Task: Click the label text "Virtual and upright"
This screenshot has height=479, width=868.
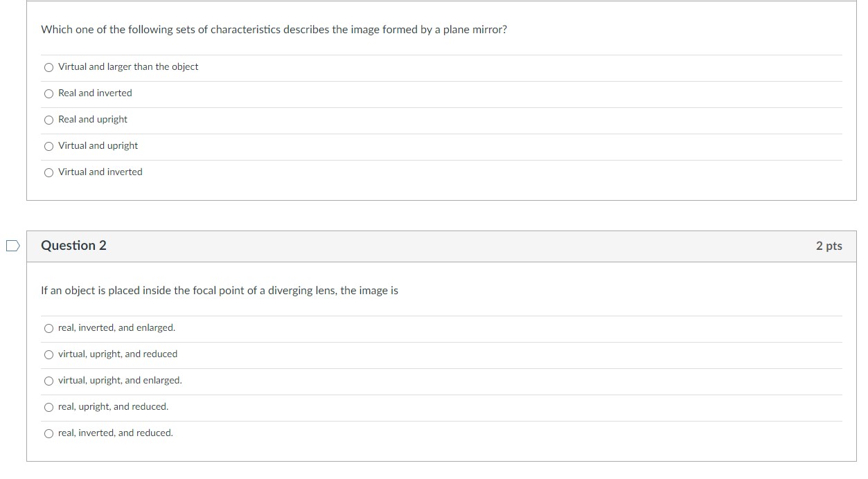Action: (98, 146)
